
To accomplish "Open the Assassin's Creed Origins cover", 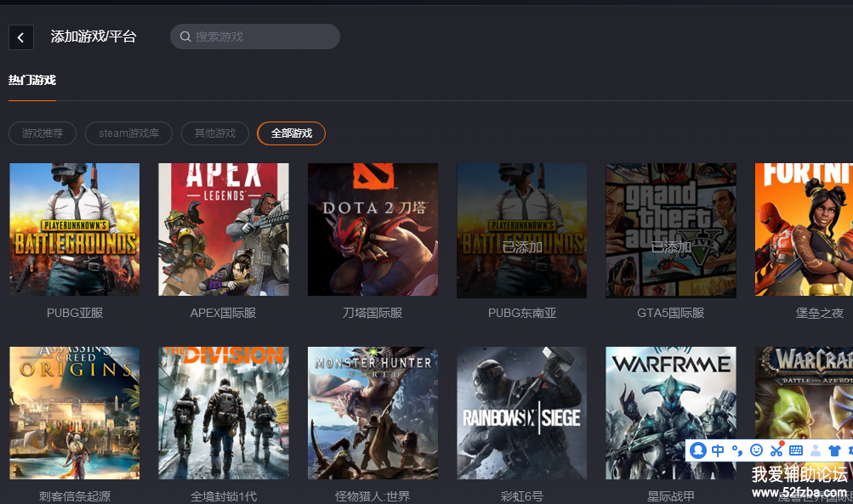I will (x=75, y=413).
